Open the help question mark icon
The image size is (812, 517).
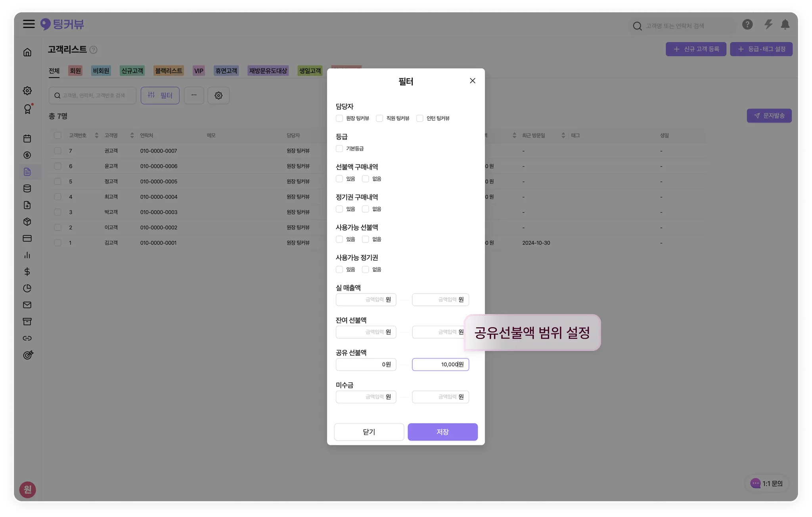click(747, 25)
